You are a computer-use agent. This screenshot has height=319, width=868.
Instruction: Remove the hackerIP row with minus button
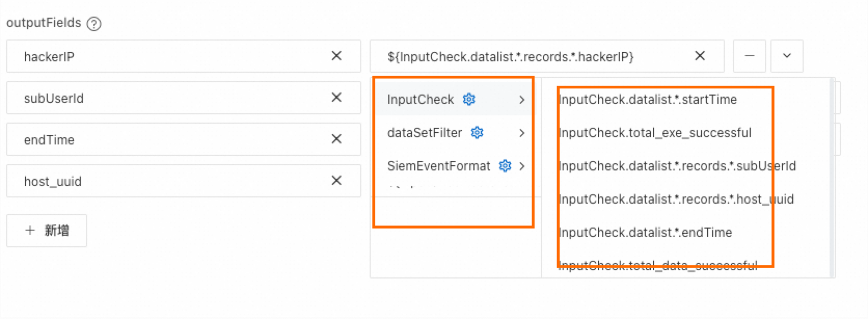point(749,56)
